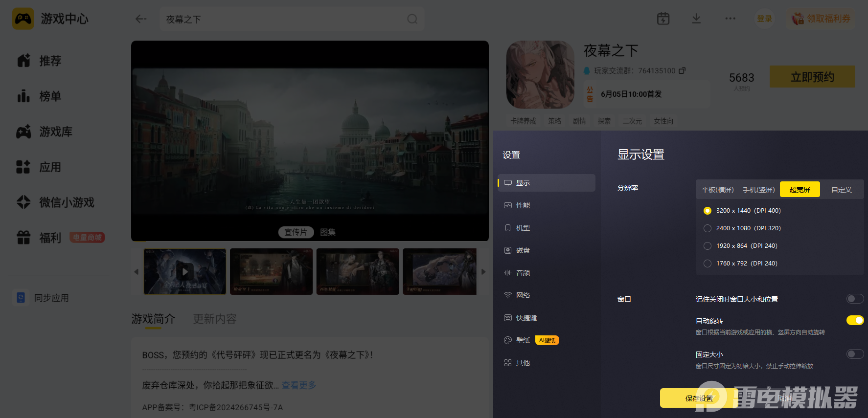This screenshot has width=868, height=418.
Task: Go back with the left arrow
Action: pos(141,19)
